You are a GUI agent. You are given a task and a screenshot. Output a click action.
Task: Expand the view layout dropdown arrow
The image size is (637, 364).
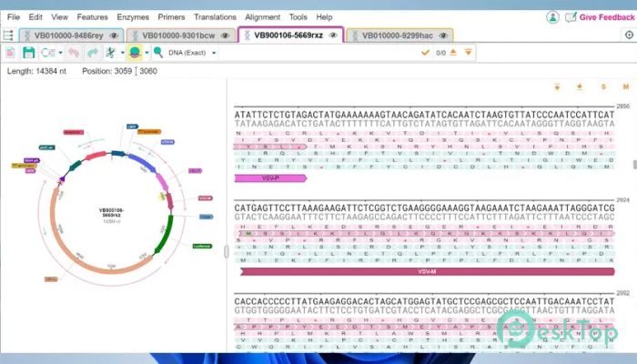pos(61,53)
